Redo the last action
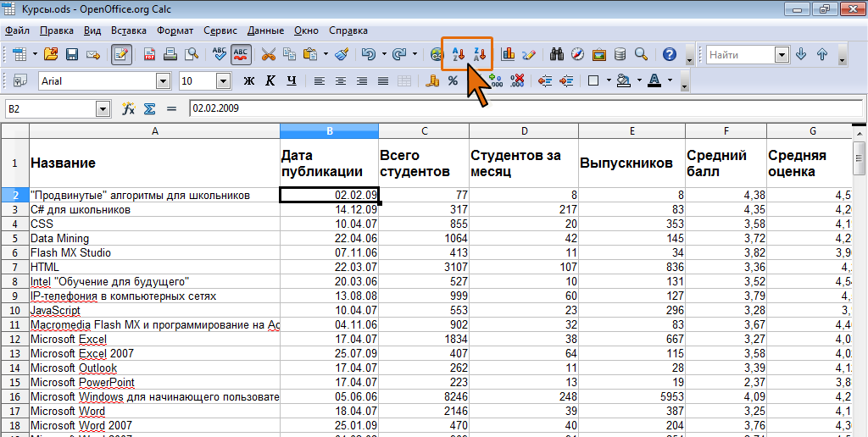 [x=399, y=54]
